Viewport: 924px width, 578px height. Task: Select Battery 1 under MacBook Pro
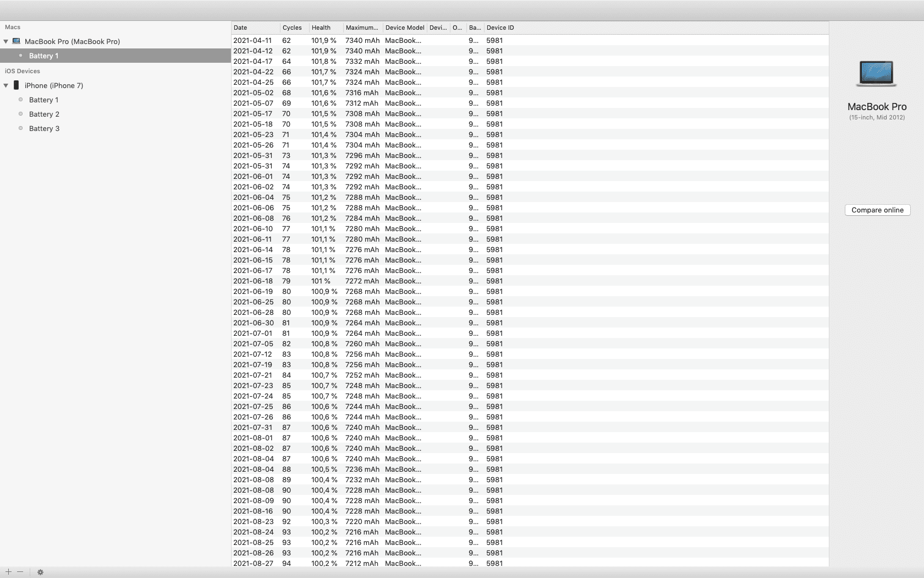pyautogui.click(x=116, y=56)
